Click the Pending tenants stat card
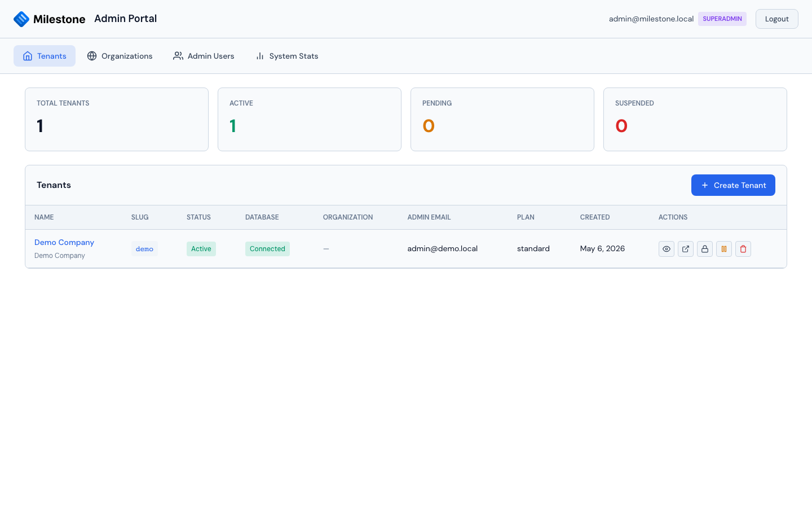This screenshot has height=508, width=812. [502, 119]
